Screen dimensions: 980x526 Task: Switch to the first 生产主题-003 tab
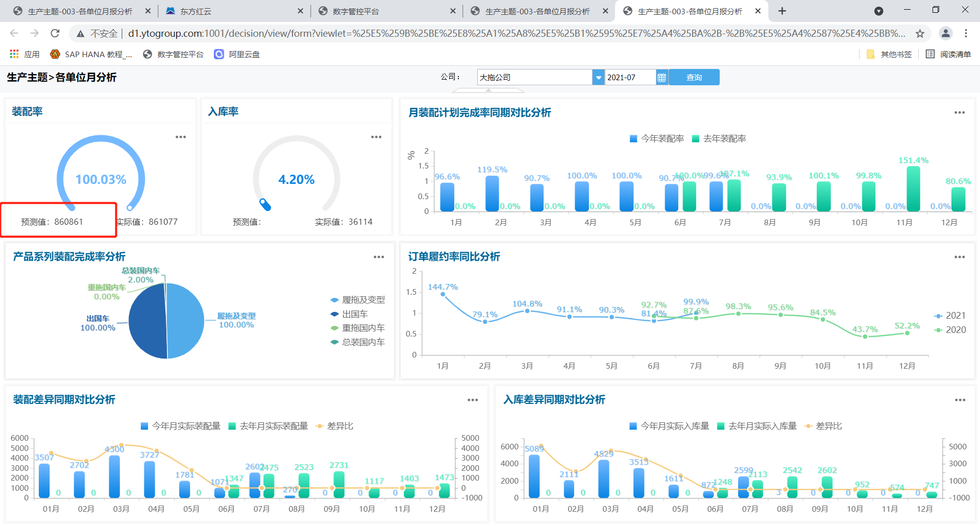coord(80,11)
